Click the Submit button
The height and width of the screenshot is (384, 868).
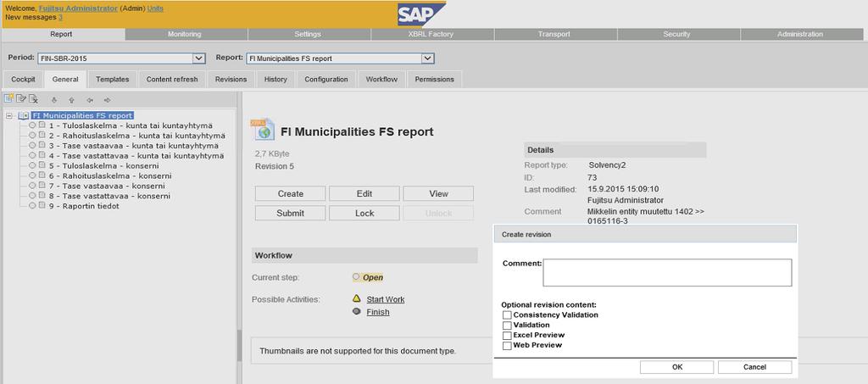point(291,213)
